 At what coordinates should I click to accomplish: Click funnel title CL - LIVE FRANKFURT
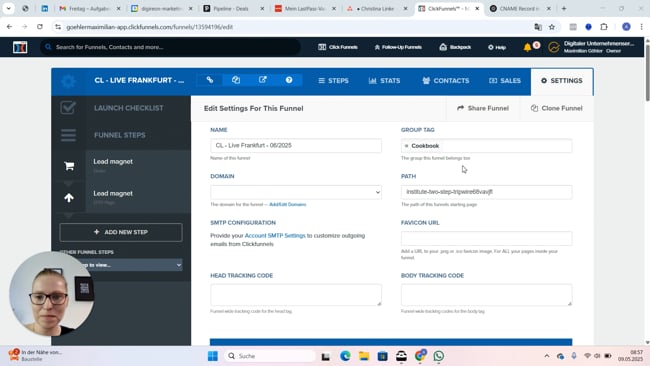click(139, 80)
